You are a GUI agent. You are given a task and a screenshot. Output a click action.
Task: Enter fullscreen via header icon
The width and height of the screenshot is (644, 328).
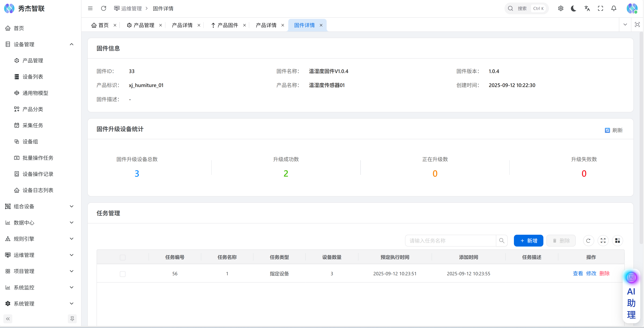600,9
